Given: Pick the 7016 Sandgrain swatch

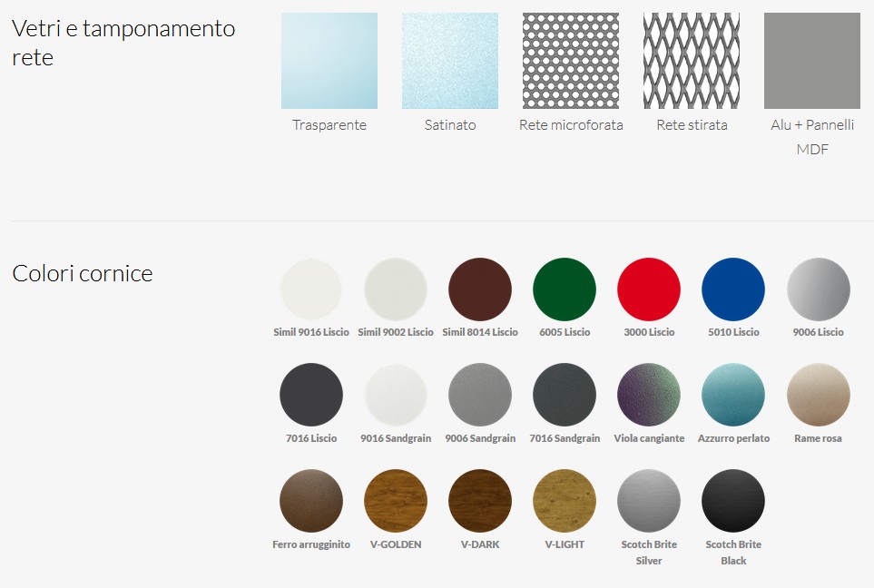Looking at the screenshot, I should click(x=565, y=395).
